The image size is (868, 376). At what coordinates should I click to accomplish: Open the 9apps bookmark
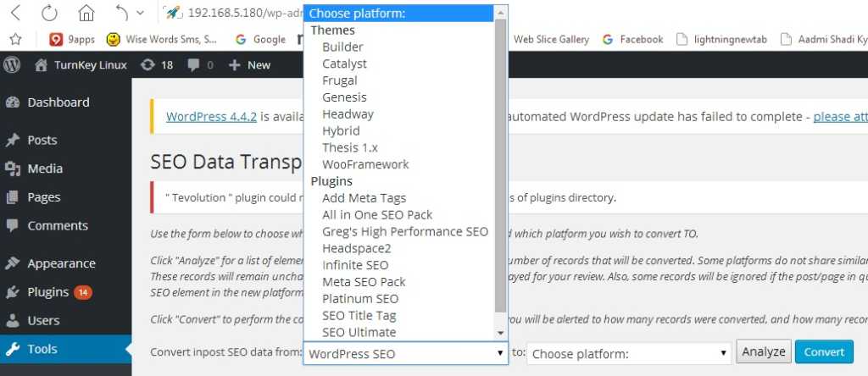tap(72, 39)
